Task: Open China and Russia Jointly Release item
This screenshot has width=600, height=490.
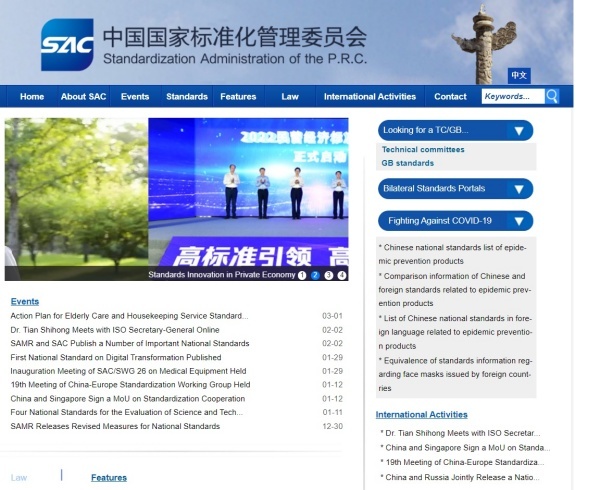Action: tap(460, 477)
